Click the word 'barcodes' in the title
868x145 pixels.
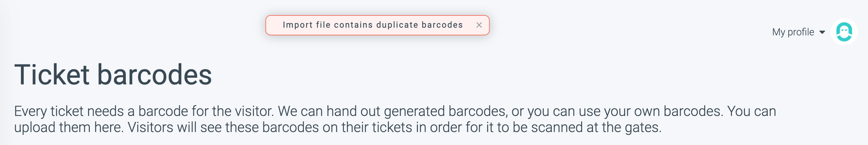[x=154, y=75]
